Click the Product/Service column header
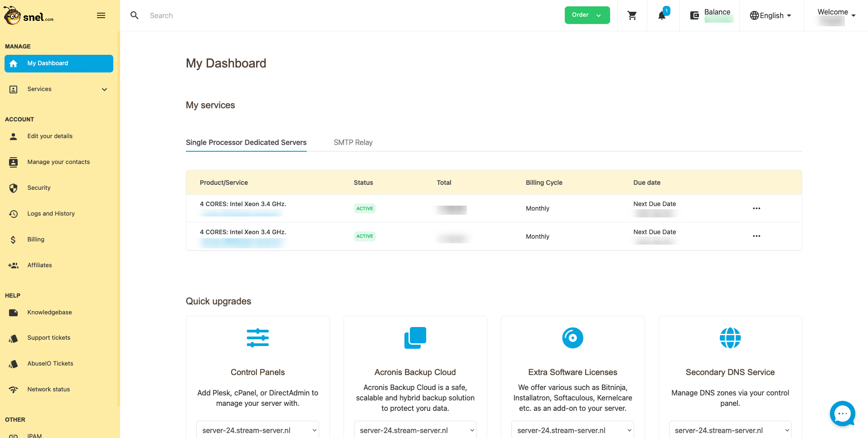The height and width of the screenshot is (438, 868). (224, 183)
